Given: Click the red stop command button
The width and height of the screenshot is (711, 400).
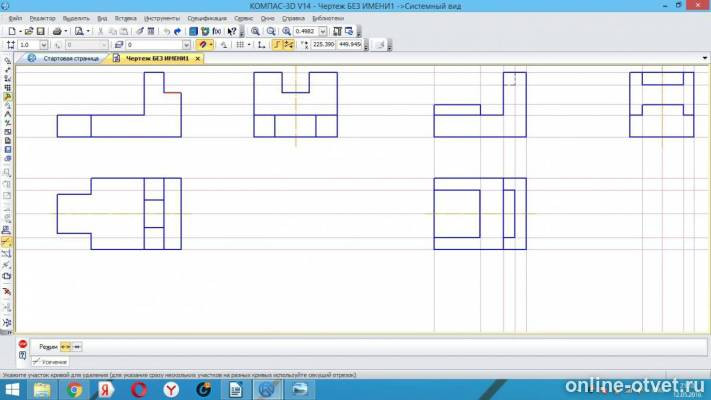Looking at the screenshot, I should [x=23, y=344].
